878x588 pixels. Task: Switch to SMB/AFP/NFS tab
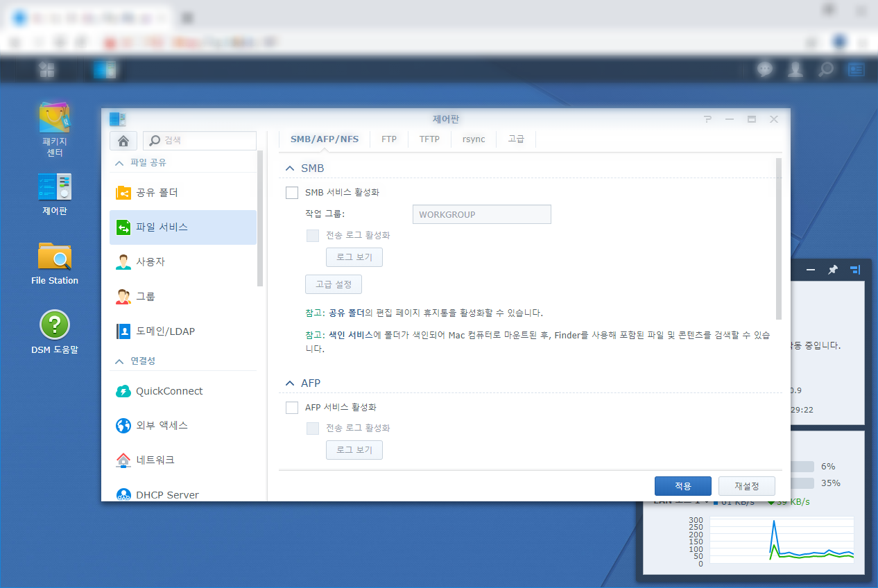point(325,139)
